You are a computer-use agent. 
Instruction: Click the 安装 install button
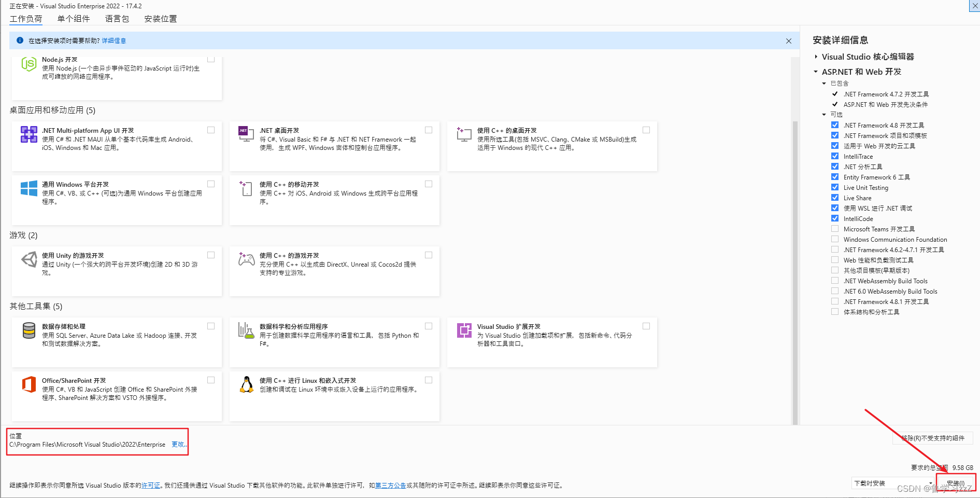[x=956, y=483]
